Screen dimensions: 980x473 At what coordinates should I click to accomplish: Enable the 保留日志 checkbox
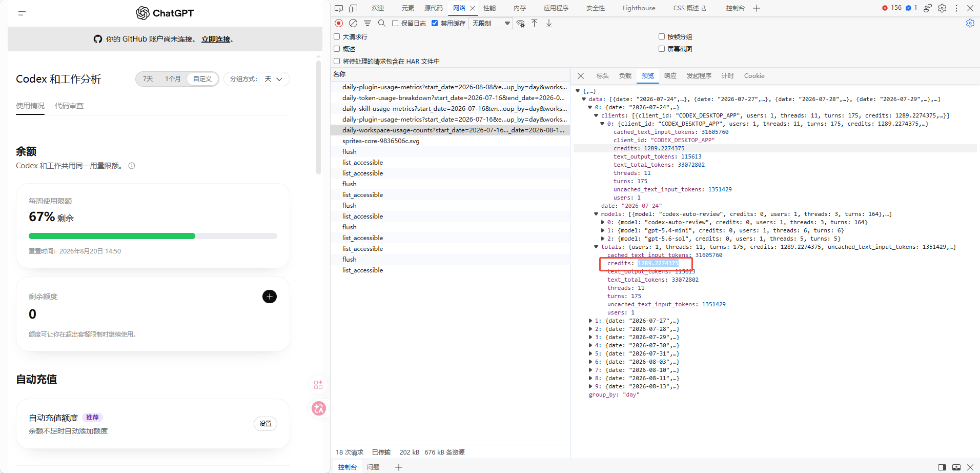tap(395, 23)
